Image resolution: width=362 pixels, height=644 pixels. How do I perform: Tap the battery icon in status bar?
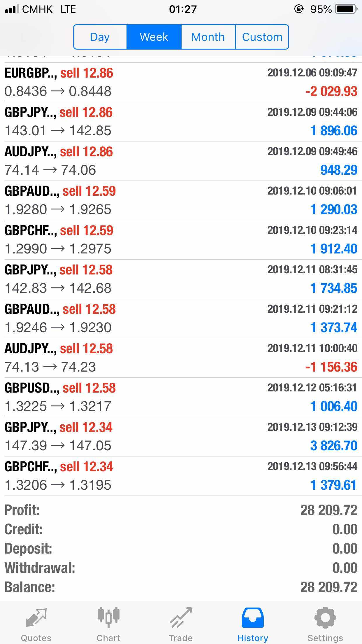click(346, 9)
